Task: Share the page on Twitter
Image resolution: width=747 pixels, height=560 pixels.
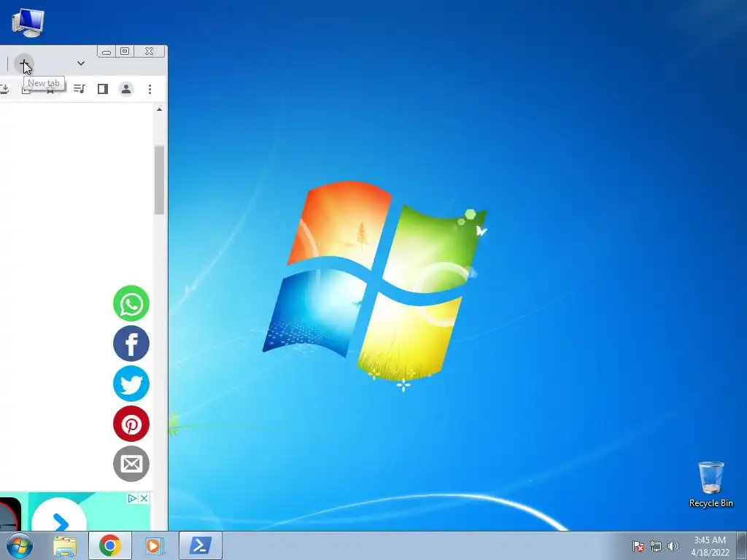Action: pyautogui.click(x=131, y=384)
